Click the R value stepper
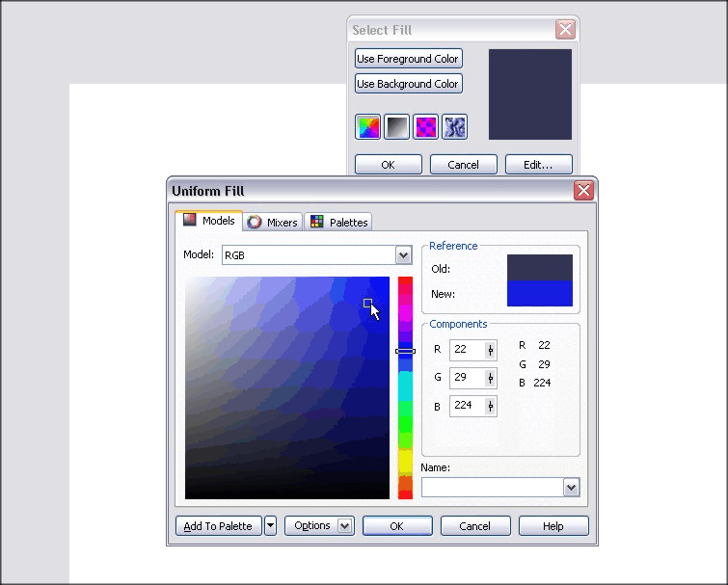The height and width of the screenshot is (585, 728). 490,350
